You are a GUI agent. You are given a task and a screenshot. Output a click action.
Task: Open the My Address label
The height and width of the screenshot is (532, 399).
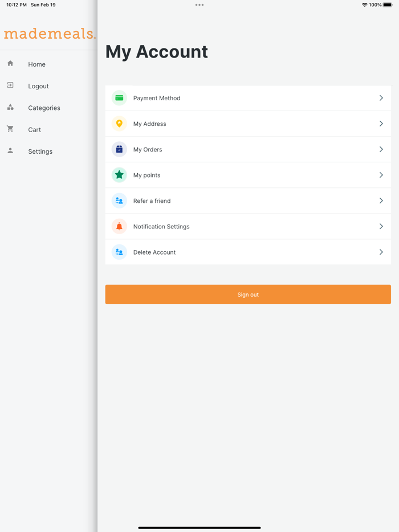[x=149, y=124]
